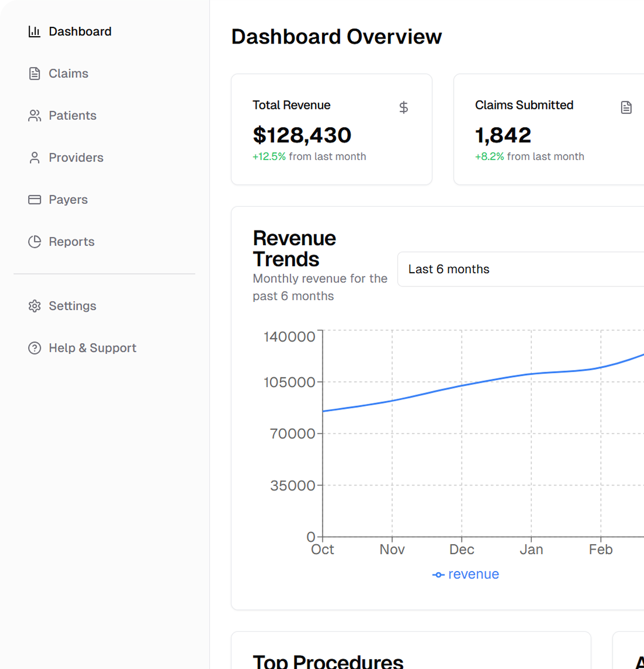Click the Claims document icon in sidebar
The image size is (644, 669).
34,73
